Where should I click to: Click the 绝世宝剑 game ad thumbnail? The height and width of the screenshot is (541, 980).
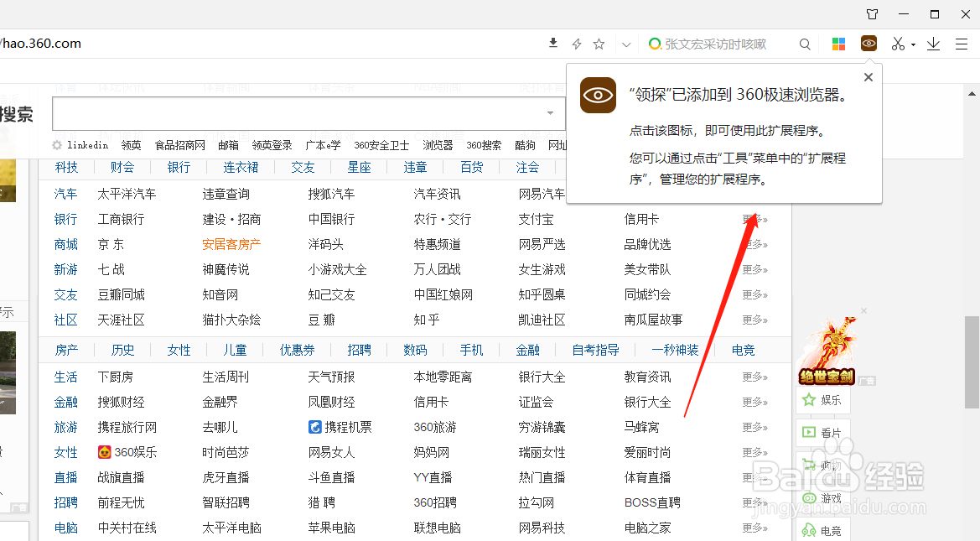click(x=827, y=351)
